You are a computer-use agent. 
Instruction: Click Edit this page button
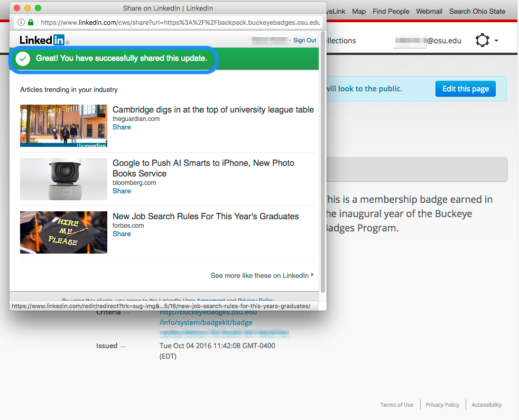[x=466, y=89]
